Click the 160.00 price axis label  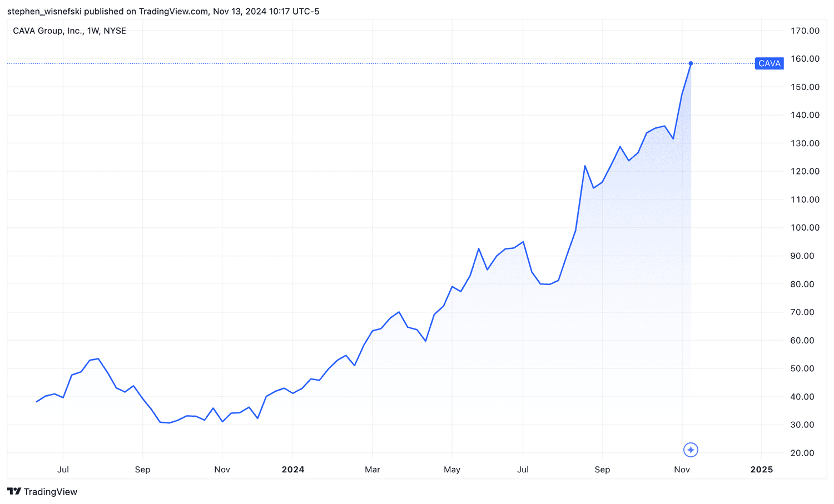point(805,59)
